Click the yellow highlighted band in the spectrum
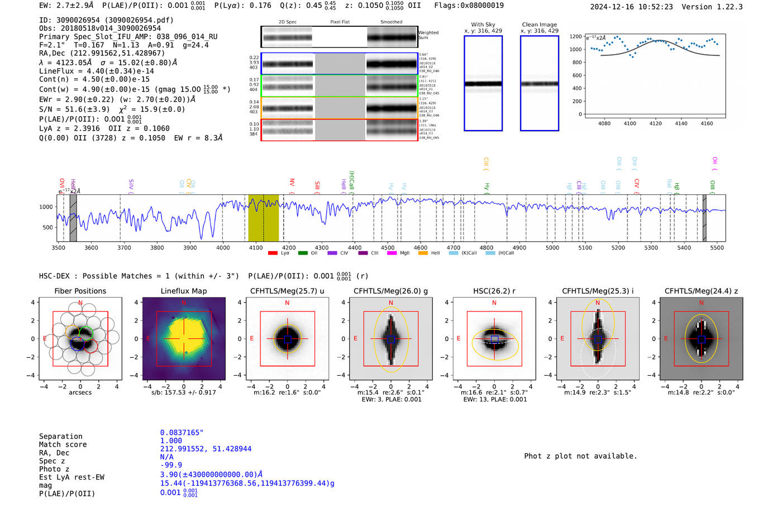This screenshot has height=532, width=782. 263,218
